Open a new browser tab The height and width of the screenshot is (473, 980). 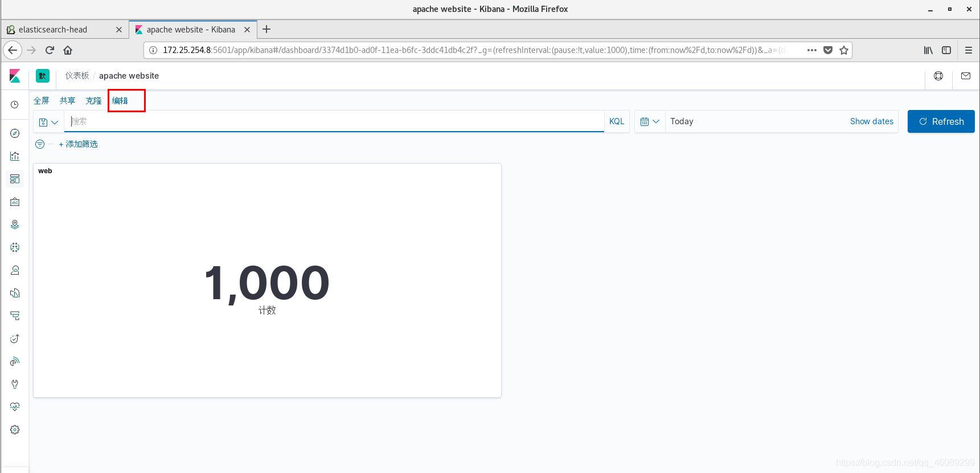[x=266, y=29]
